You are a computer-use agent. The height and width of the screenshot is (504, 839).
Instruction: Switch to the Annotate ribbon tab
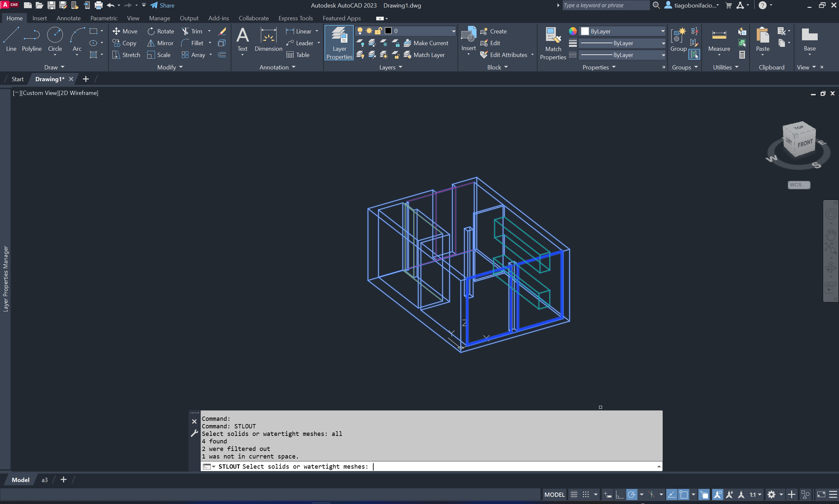(68, 18)
